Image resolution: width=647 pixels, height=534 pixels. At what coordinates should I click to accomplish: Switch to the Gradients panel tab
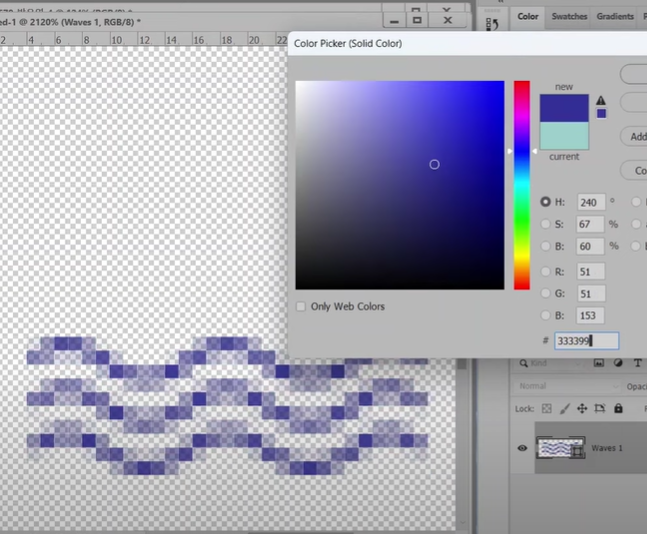coord(615,17)
